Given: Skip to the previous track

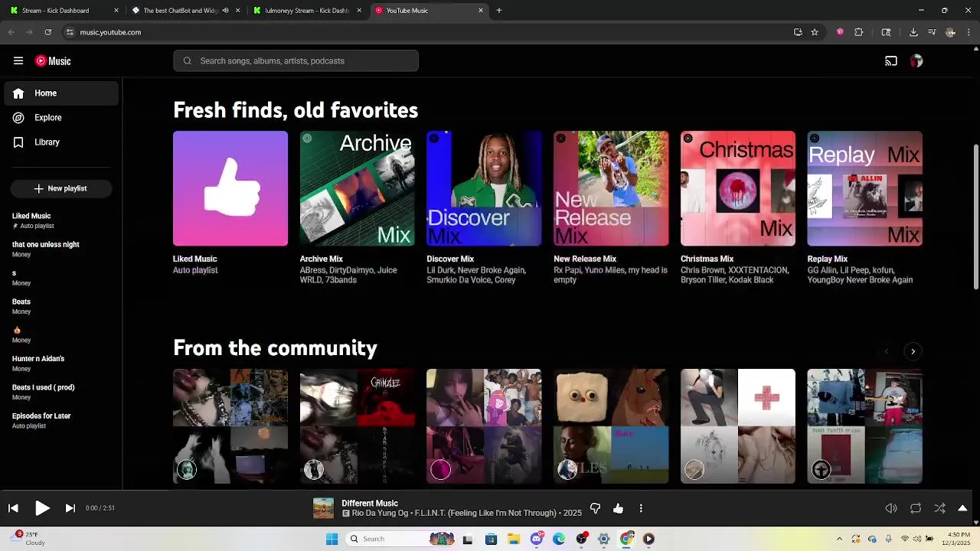Looking at the screenshot, I should point(13,508).
